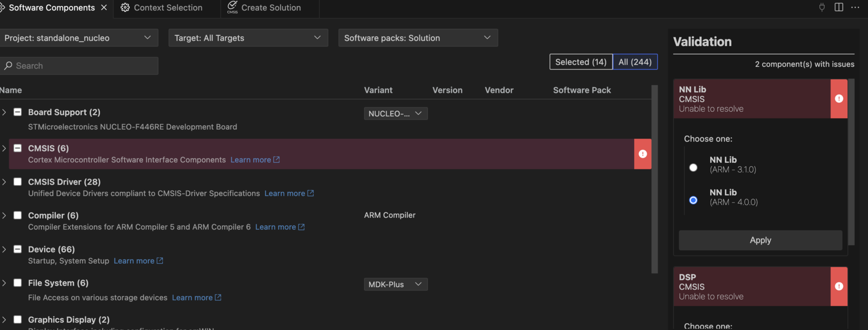Click the NN Lib validation error icon
Viewport: 868px width, 330px height.
pos(839,99)
